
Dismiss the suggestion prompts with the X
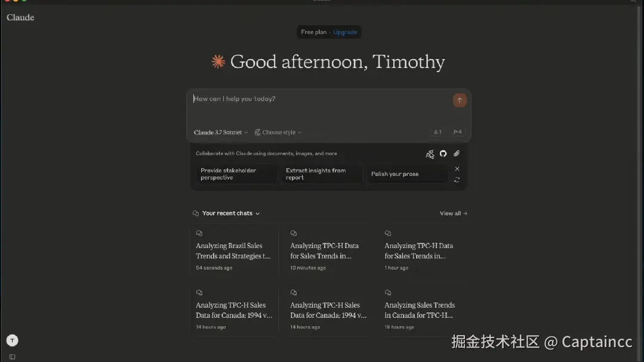tap(457, 169)
